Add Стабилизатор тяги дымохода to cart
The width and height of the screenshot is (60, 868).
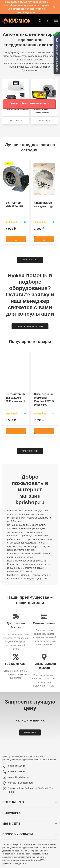point(44,239)
